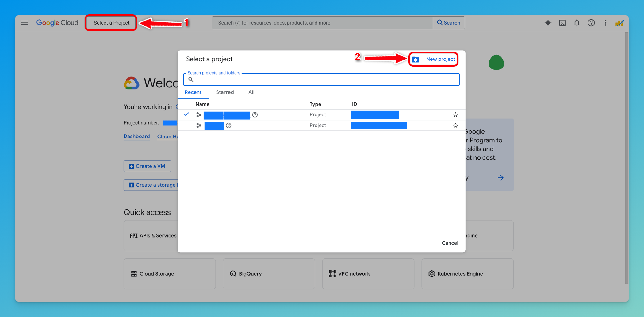The width and height of the screenshot is (644, 317).
Task: Open the Cloud Storage quick access card
Action: click(x=169, y=273)
